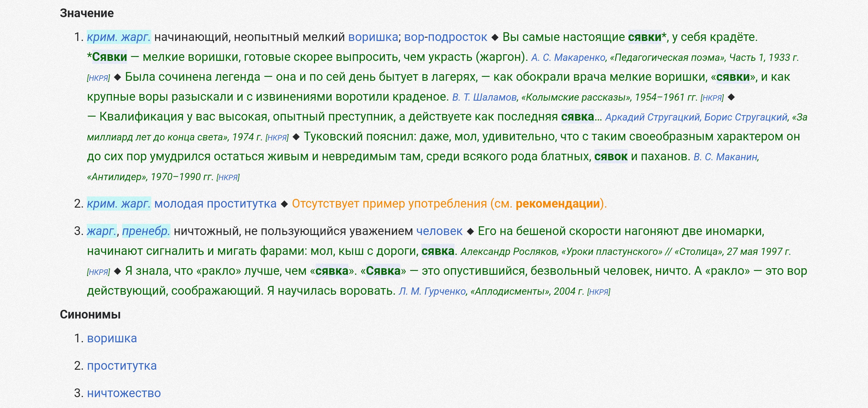
Task: Click НКРЯ link after Маканин citation
Action: tap(228, 177)
